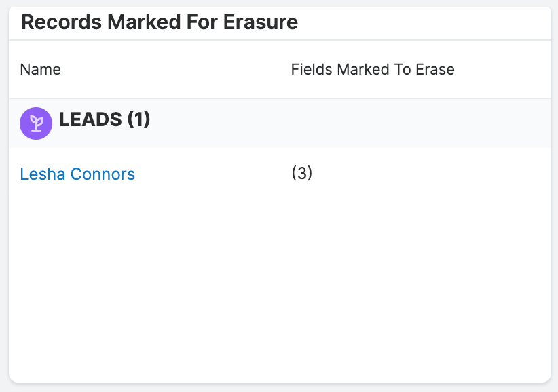Viewport: 558px width, 392px height.
Task: Open the Lesha Connors lead record
Action: click(77, 174)
